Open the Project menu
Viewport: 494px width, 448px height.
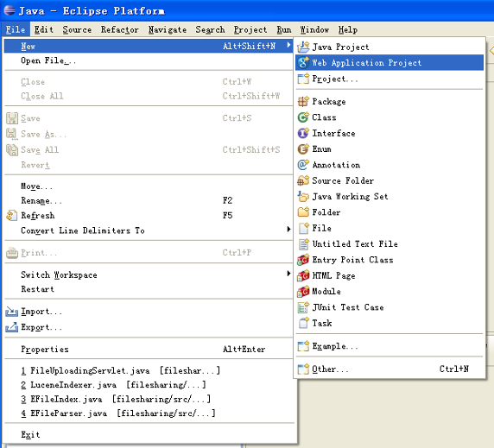[250, 29]
